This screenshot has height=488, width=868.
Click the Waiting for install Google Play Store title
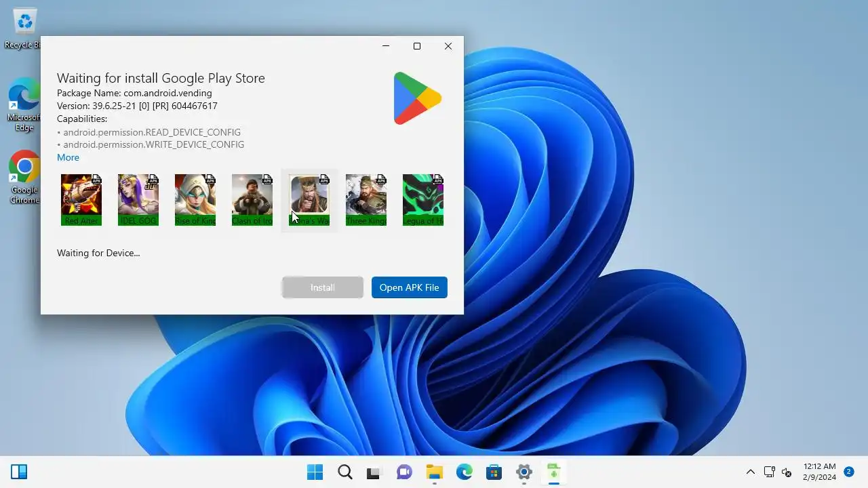click(x=161, y=78)
